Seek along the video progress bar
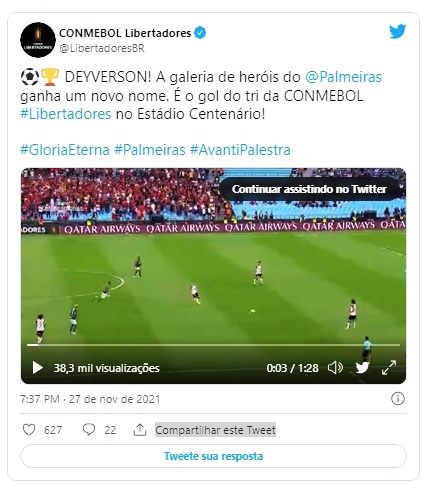Image resolution: width=439 pixels, height=486 pixels. (213, 345)
